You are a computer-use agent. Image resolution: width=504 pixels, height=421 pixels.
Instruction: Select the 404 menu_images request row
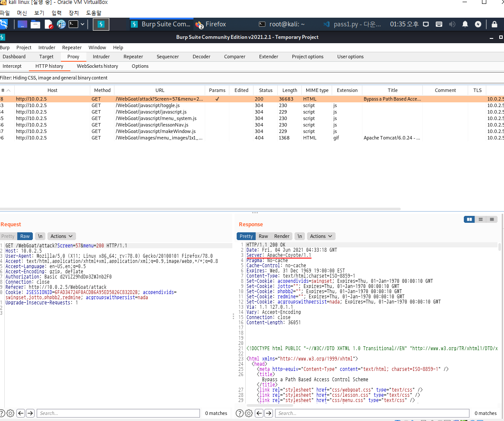tap(252, 138)
